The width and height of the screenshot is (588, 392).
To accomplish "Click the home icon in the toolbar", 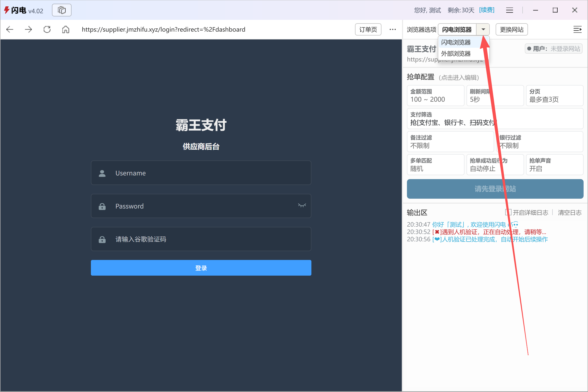I will (65, 29).
